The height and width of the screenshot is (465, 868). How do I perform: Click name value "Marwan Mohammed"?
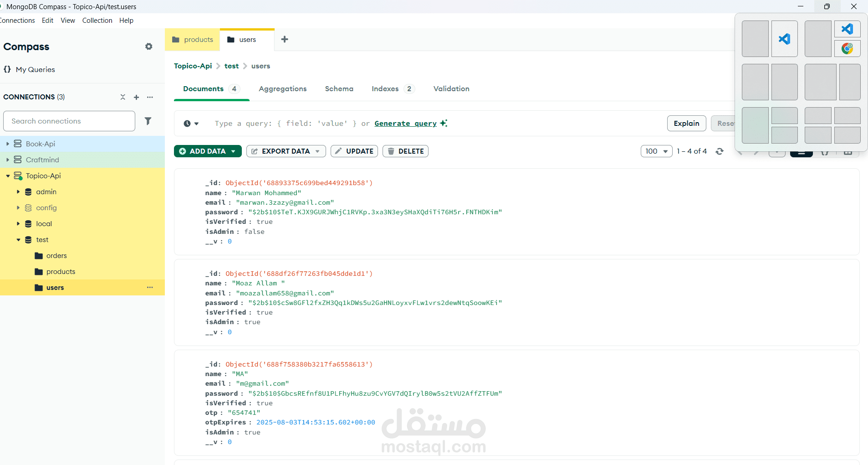[x=266, y=193]
